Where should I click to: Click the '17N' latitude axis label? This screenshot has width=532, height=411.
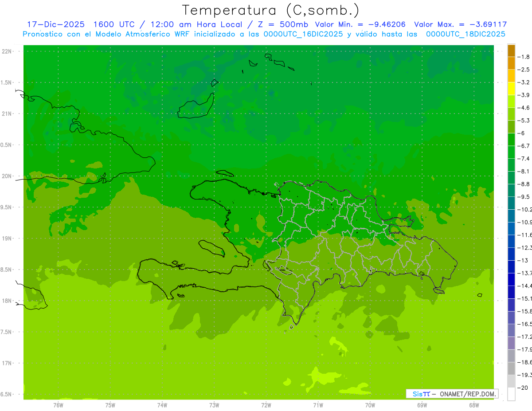tap(7, 363)
